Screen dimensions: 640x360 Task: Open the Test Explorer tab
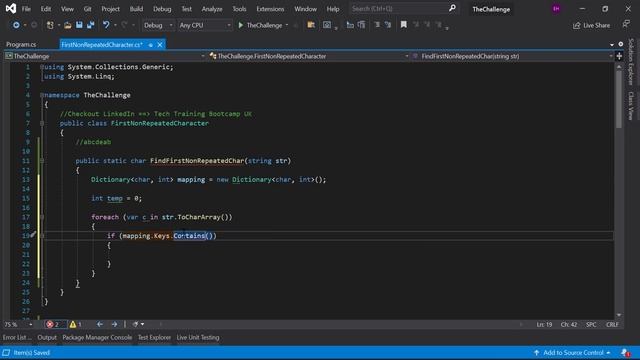tap(154, 338)
